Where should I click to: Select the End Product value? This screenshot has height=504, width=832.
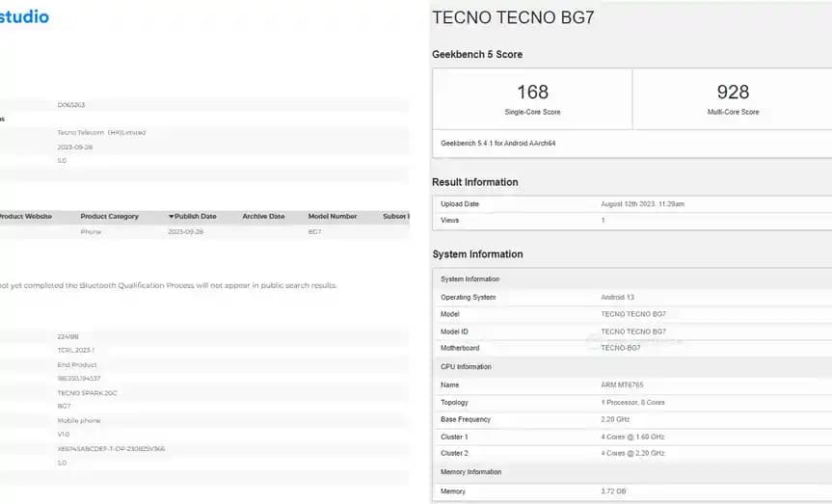[77, 365]
